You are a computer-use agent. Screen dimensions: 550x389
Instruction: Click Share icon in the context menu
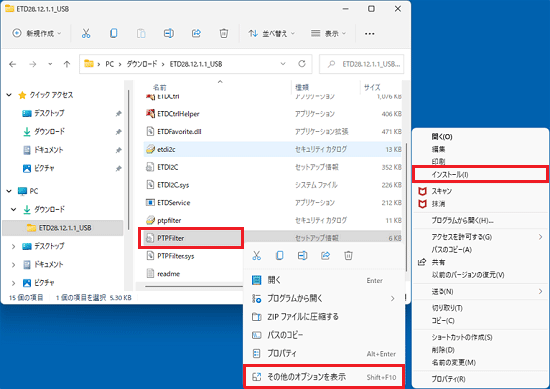pos(325,255)
